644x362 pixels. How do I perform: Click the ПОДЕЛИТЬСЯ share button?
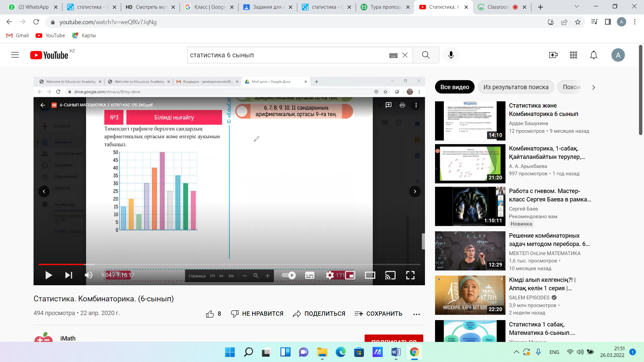point(319,314)
